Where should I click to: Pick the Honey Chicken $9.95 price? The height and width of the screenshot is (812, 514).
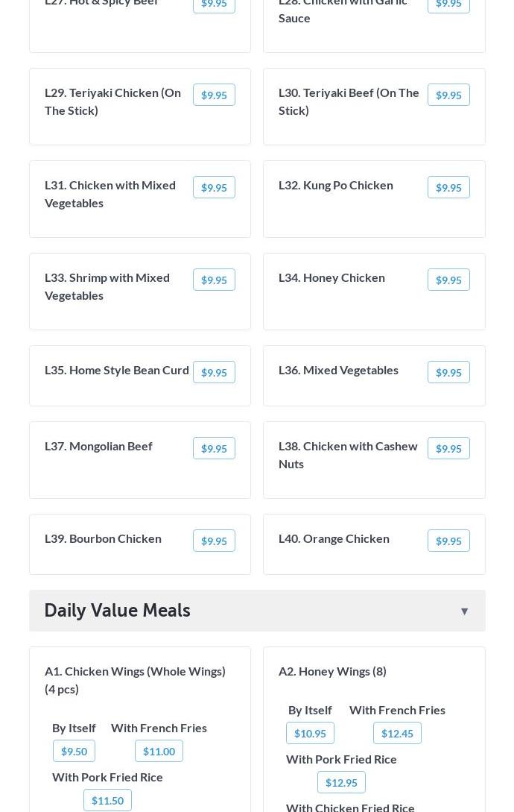coord(448,280)
